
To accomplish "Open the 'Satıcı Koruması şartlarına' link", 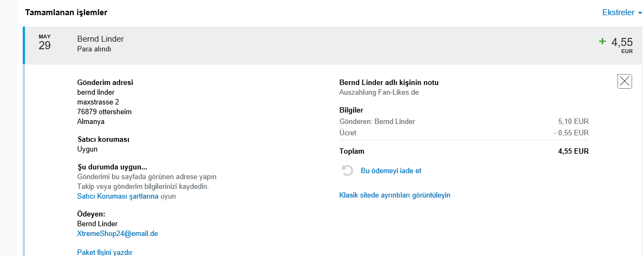I will coord(118,196).
